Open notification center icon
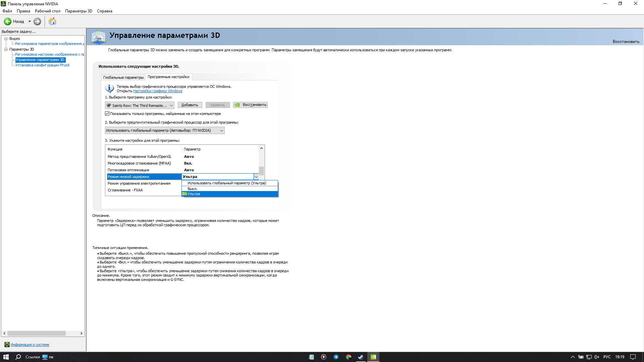The height and width of the screenshot is (362, 644). click(x=633, y=357)
